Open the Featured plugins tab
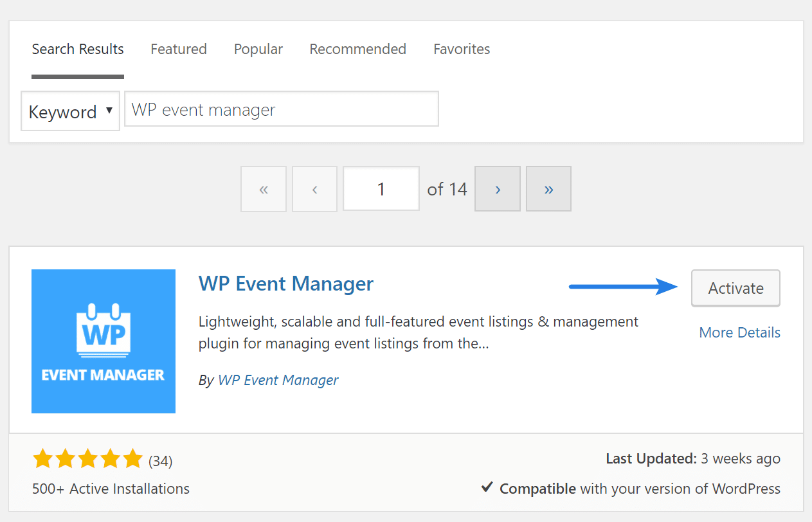 [179, 50]
